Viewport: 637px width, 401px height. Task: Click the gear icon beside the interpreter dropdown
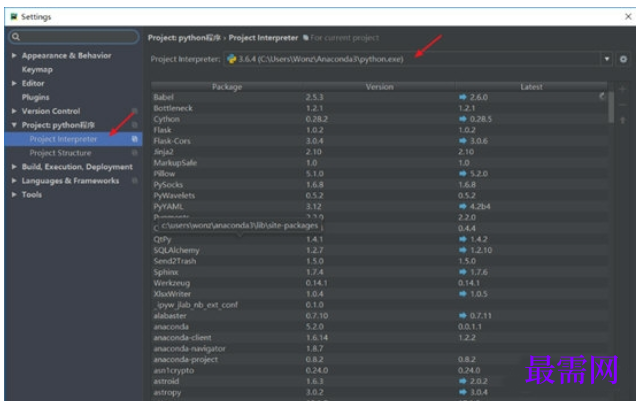[623, 59]
